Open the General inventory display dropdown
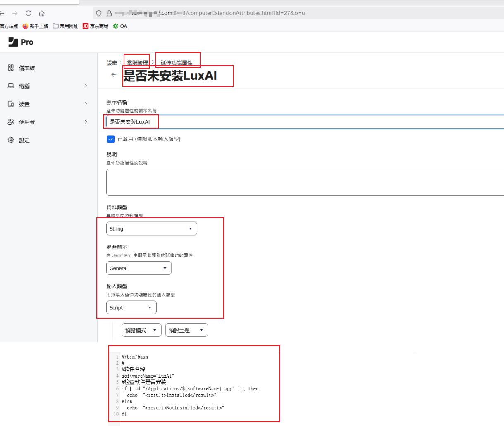 [x=139, y=268]
